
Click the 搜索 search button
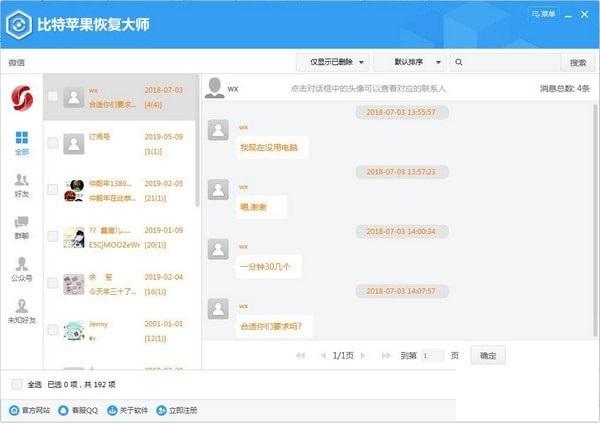tap(578, 62)
